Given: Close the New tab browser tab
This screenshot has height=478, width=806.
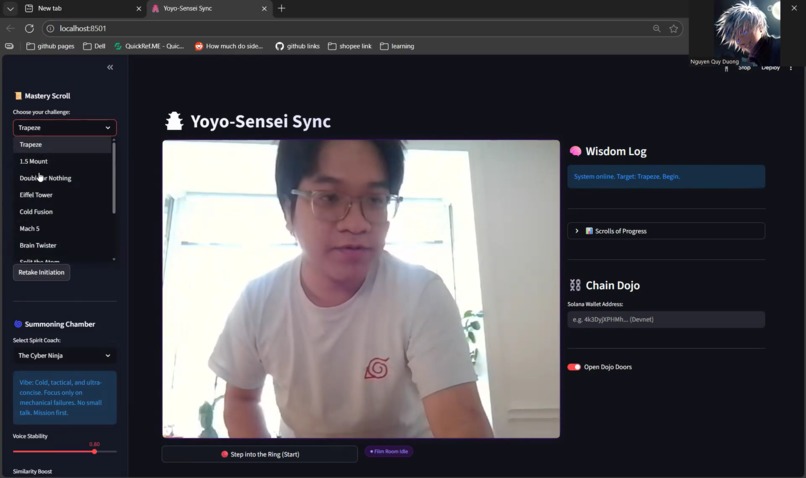Looking at the screenshot, I should pos(138,9).
